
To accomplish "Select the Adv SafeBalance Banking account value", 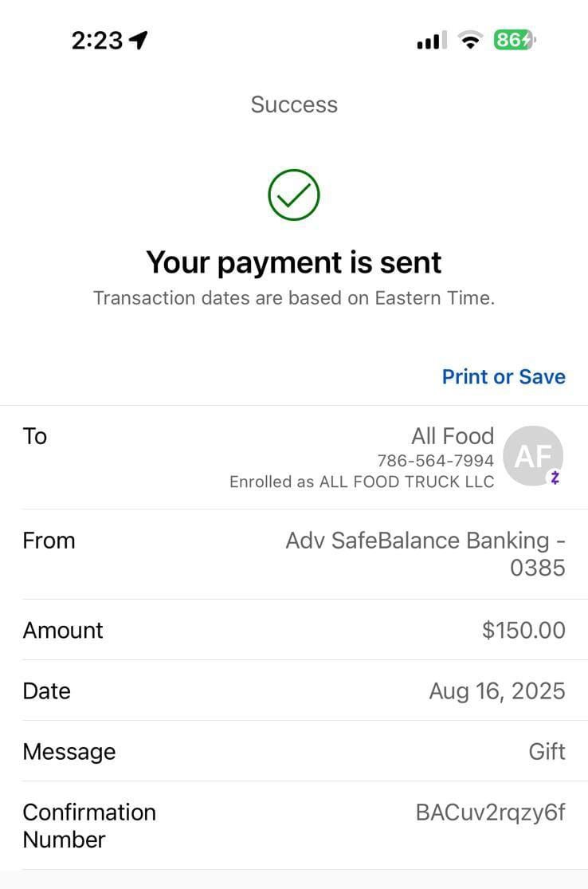I will 426,553.
